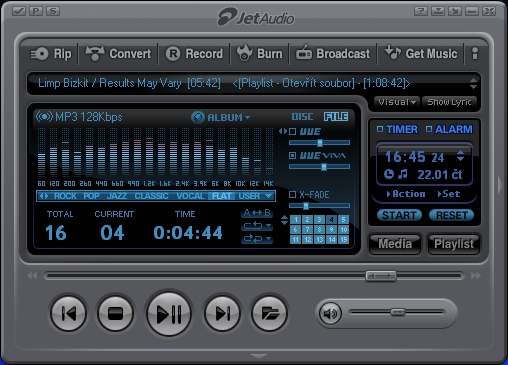Screen dimensions: 508x365
Task: Open the Media panel
Action: point(395,244)
